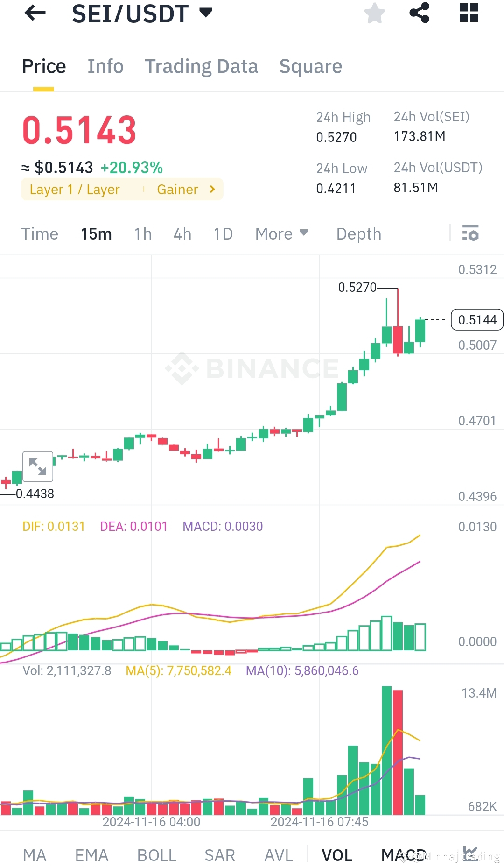Select the 1D timeframe

(223, 233)
